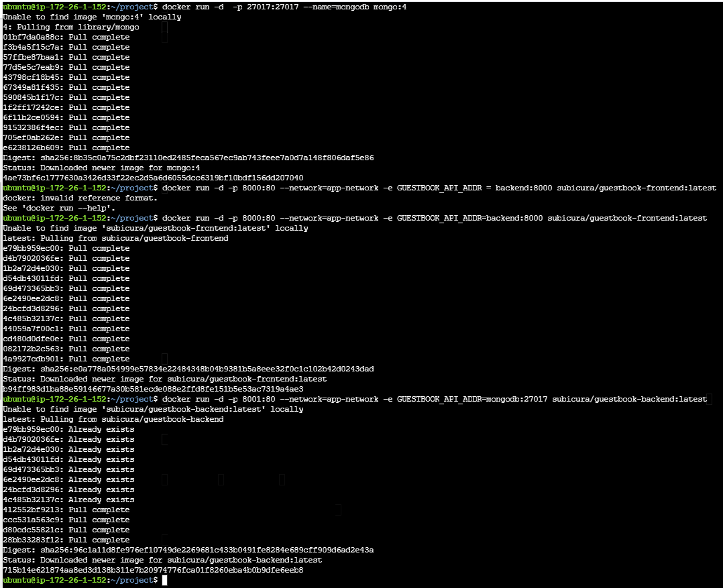Click layer 24bcfd3d8296 Pull complete line
Screen dimensions: 723x588
click(66, 308)
